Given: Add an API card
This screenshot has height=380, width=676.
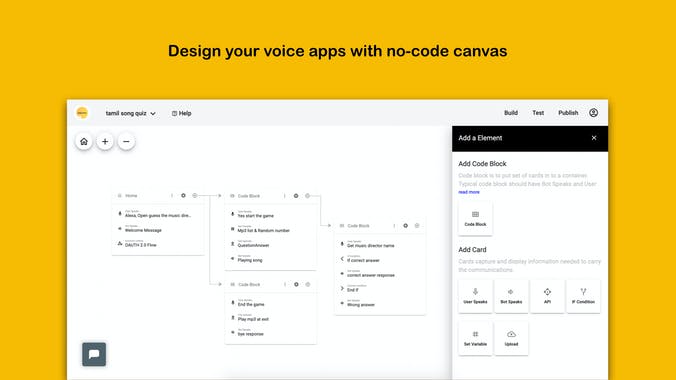Looking at the screenshot, I should 547,296.
